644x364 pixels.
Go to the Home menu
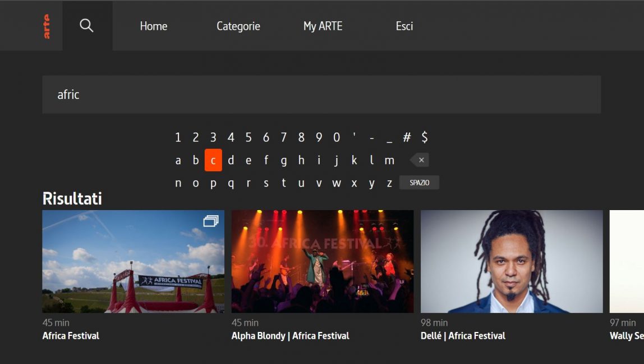(x=154, y=26)
